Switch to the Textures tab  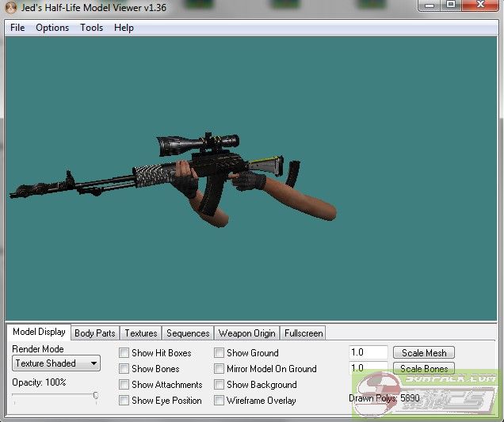coord(141,333)
